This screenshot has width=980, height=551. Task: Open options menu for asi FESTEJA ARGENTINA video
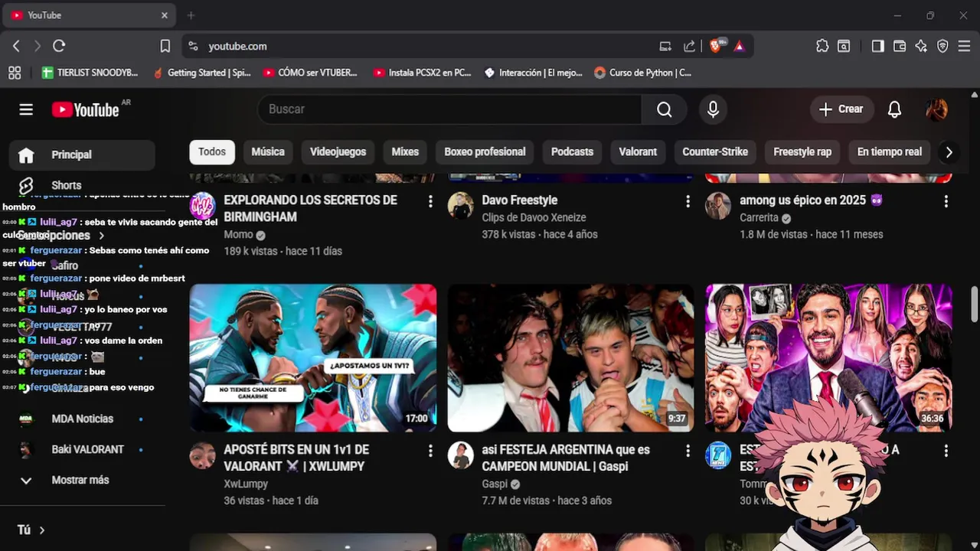coord(688,451)
